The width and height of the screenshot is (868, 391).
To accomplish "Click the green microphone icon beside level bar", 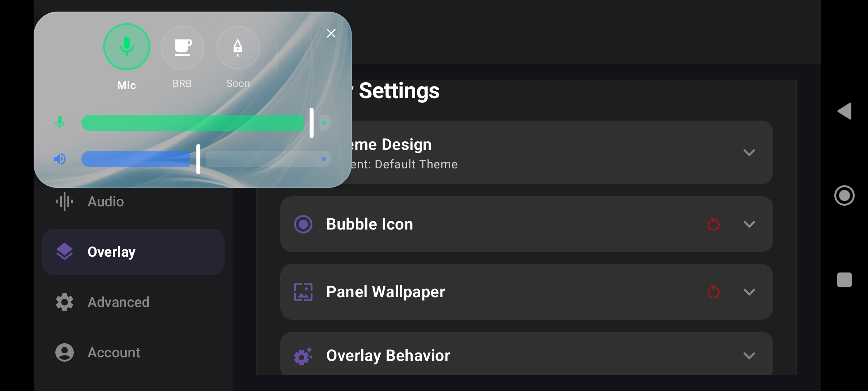I will click(60, 123).
